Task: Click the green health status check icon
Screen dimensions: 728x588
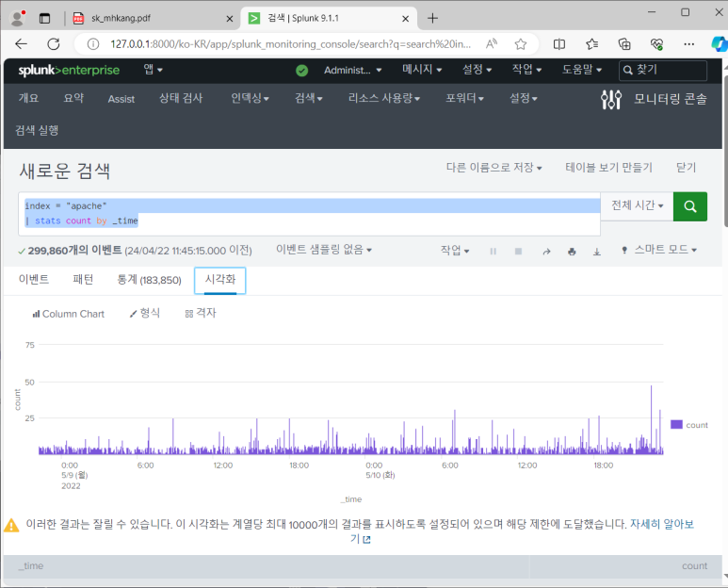Action: coord(301,71)
